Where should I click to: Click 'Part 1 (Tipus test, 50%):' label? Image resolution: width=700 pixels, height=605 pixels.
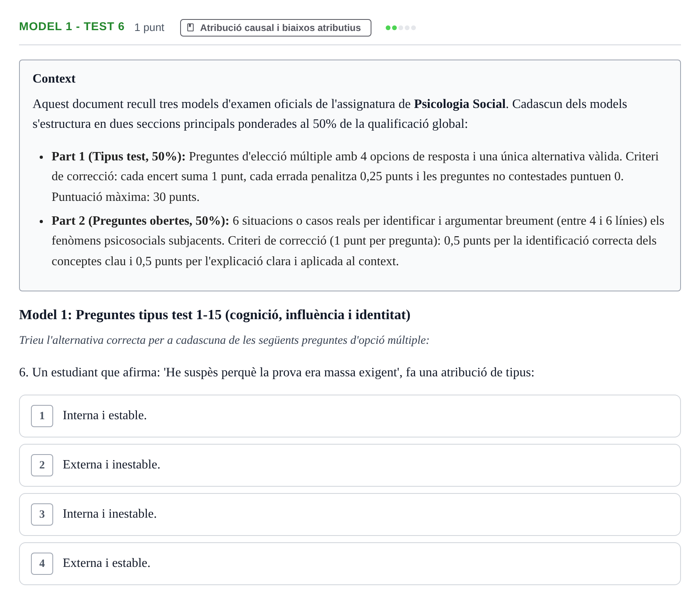pos(119,156)
